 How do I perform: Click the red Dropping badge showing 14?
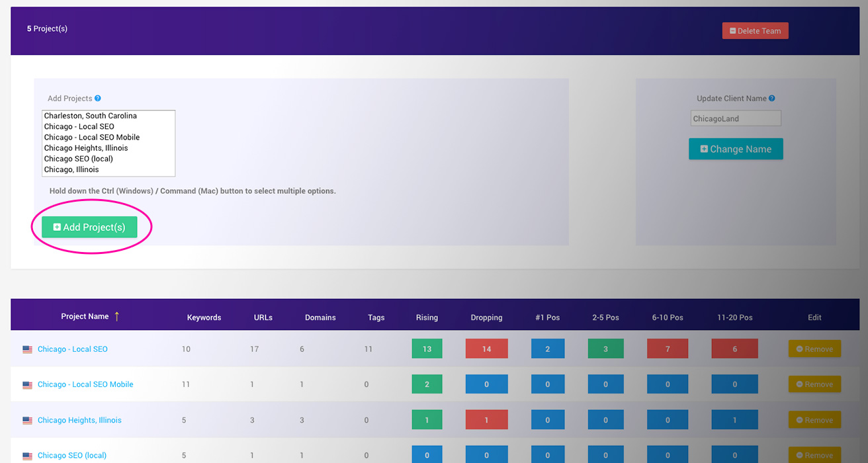click(x=486, y=349)
